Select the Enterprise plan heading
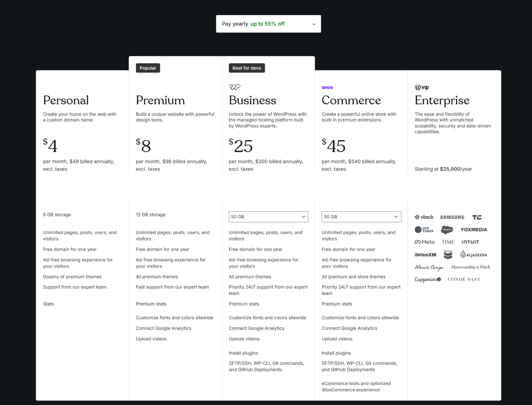This screenshot has width=532, height=405. [442, 100]
